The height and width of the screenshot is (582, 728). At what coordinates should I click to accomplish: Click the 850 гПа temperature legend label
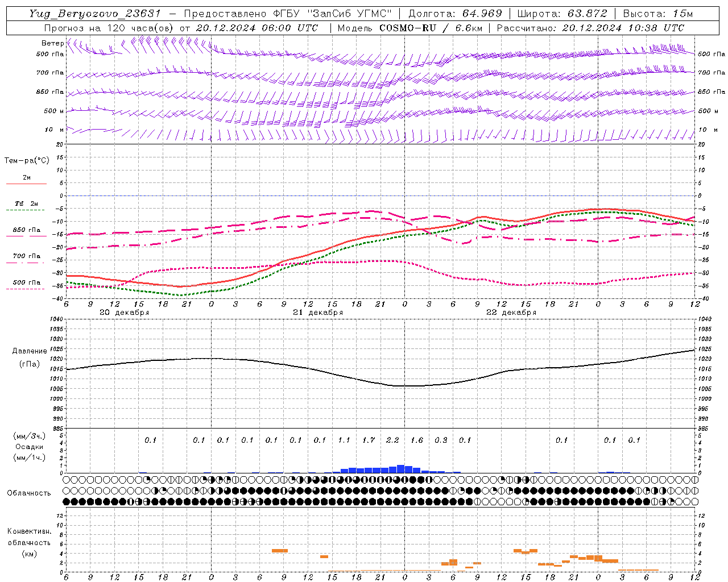pos(27,230)
